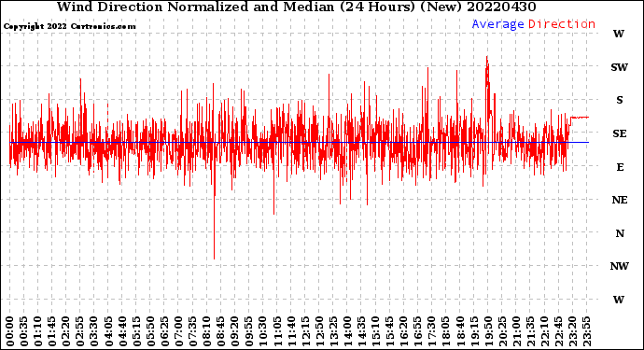
Task: Select the blue 'Average' legend label
Action: point(497,24)
